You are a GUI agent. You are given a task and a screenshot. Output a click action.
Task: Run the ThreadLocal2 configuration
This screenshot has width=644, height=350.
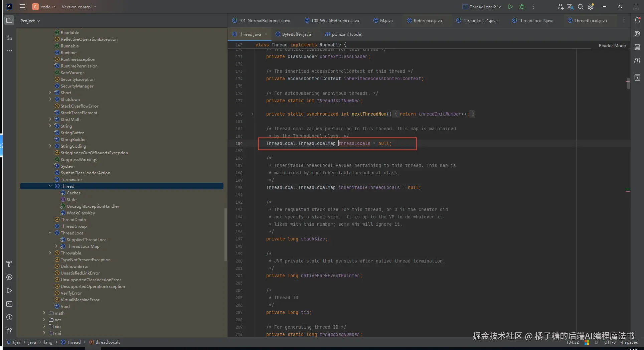[510, 7]
